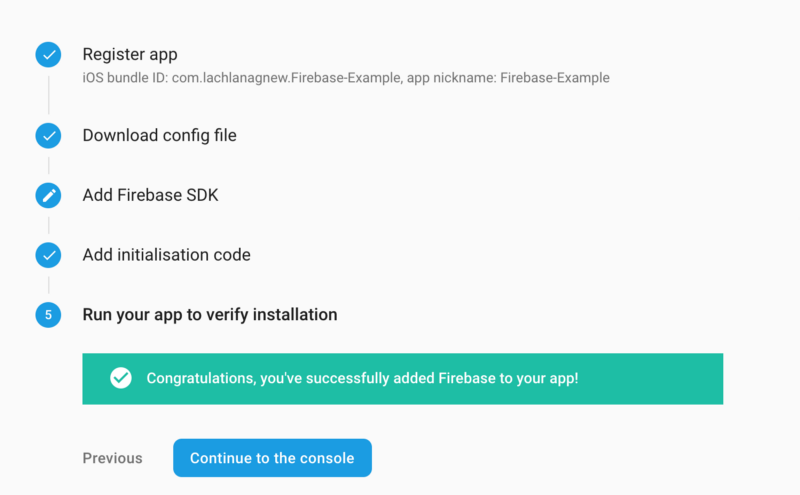Click the pencil icon for Add Firebase SDK
Screen dimensions: 800x495
[48, 195]
